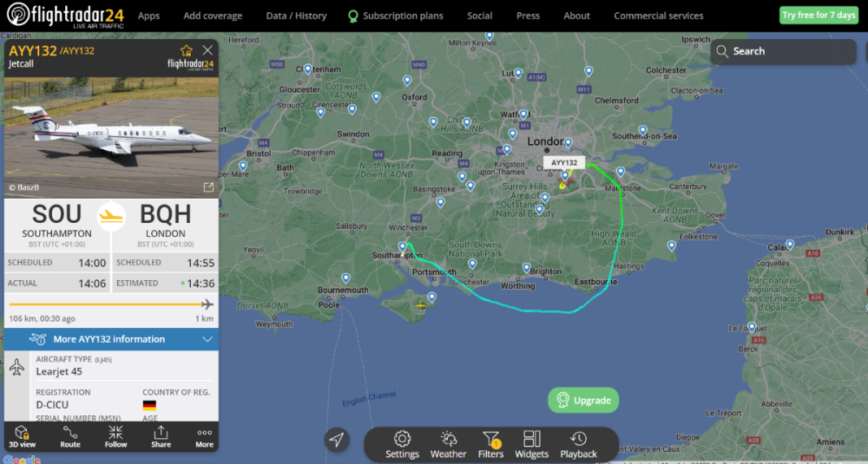Open the More options dots
Image resolution: width=868 pixels, height=464 pixels.
[204, 436]
